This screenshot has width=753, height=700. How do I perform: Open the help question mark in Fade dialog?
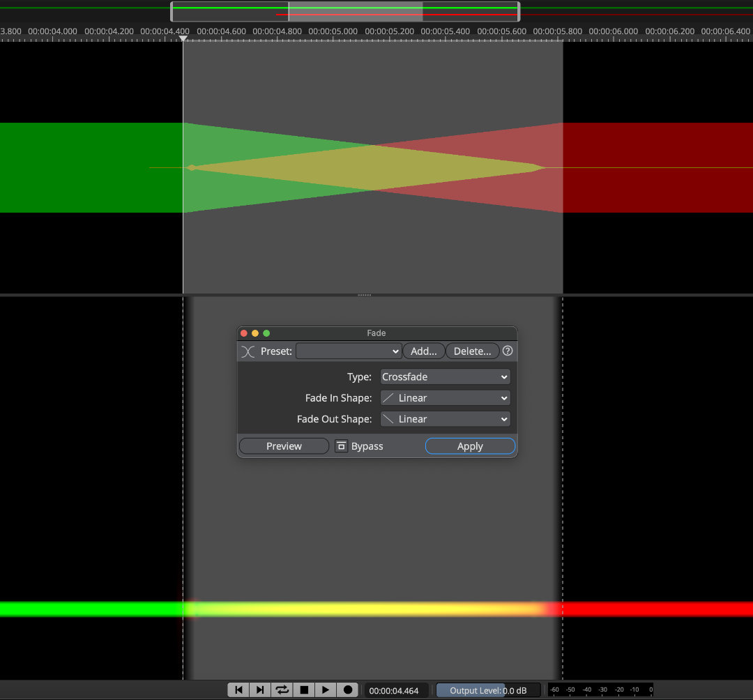pyautogui.click(x=508, y=351)
